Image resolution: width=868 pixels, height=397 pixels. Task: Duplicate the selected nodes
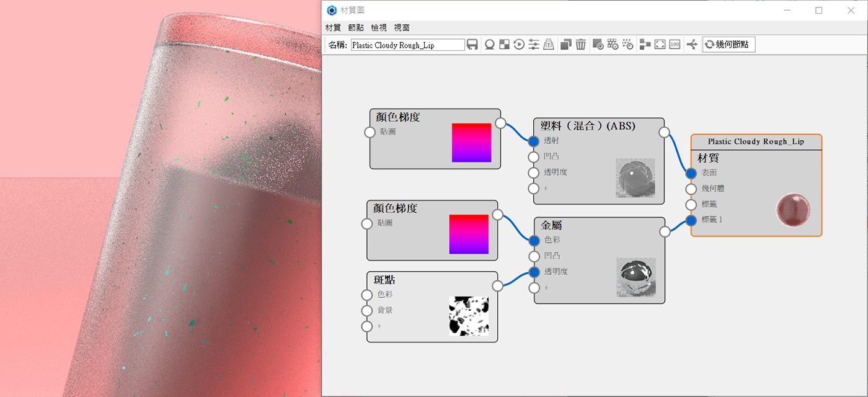tap(565, 45)
